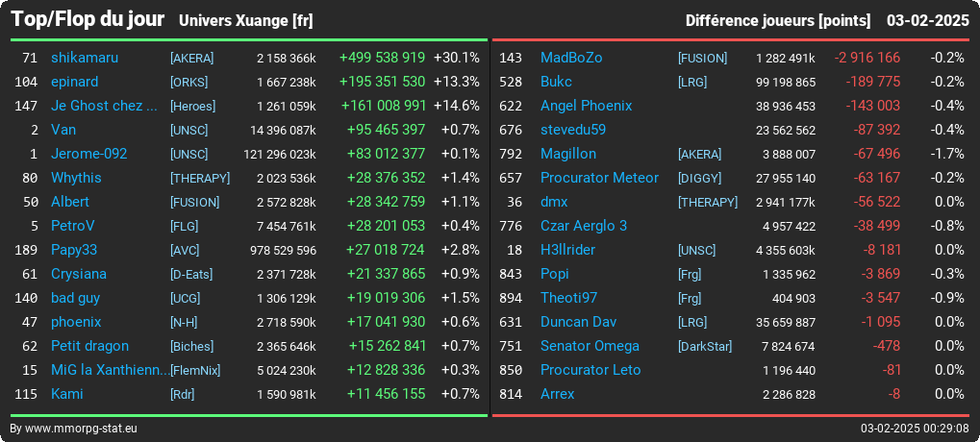
Task: Click the Univers Xuange [fr] header label
Action: tap(245, 21)
